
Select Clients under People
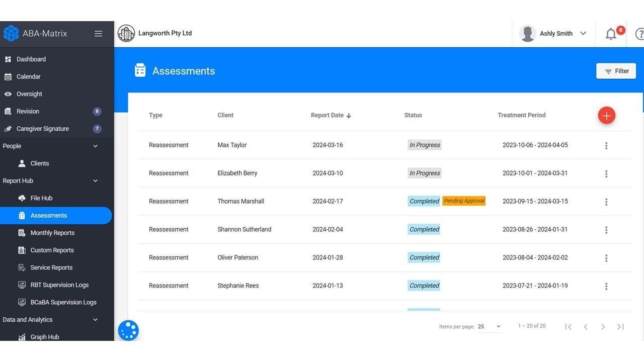(40, 163)
